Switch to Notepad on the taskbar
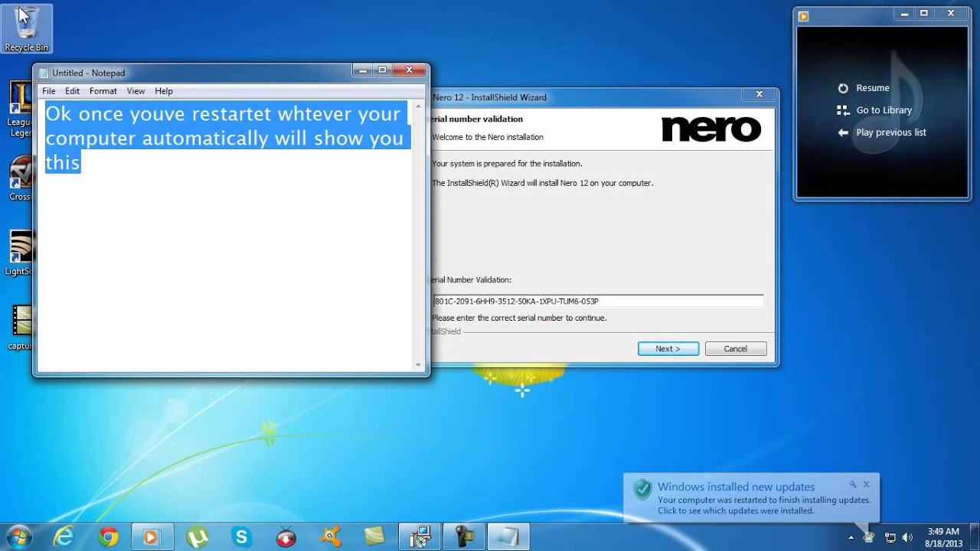Viewport: 980px width, 551px height. (508, 537)
